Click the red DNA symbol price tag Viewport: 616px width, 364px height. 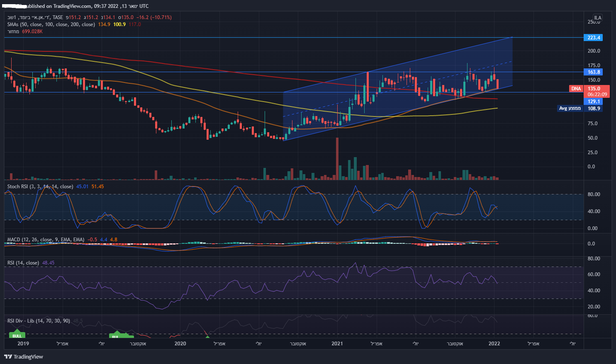pyautogui.click(x=576, y=89)
